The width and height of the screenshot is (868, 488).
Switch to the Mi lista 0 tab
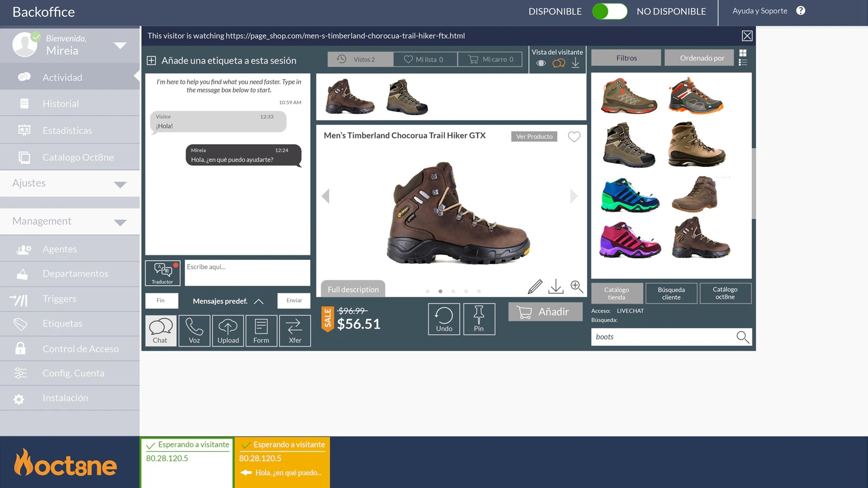(x=425, y=59)
